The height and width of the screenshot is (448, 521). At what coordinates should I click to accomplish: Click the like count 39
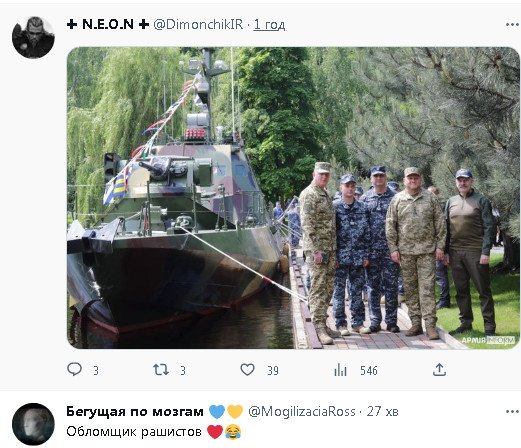coord(273,371)
